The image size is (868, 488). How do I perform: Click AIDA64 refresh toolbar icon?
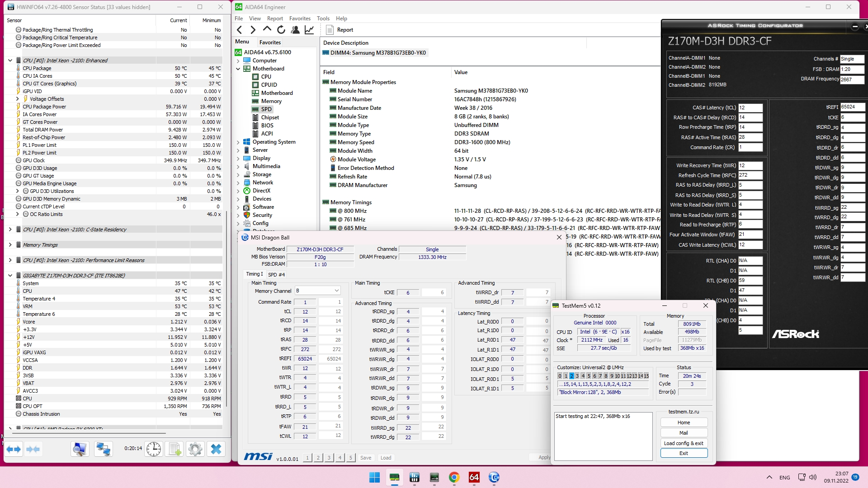click(281, 30)
